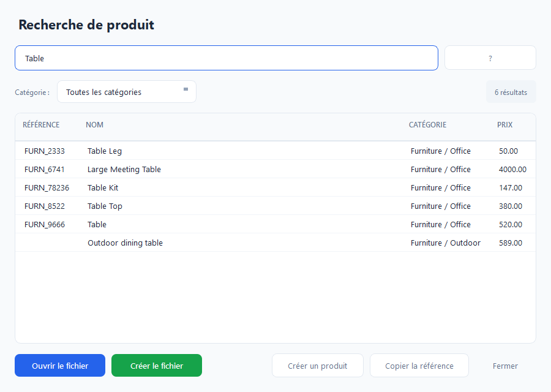Image resolution: width=551 pixels, height=392 pixels.
Task: Sort by the NOM column header
Action: click(x=94, y=125)
